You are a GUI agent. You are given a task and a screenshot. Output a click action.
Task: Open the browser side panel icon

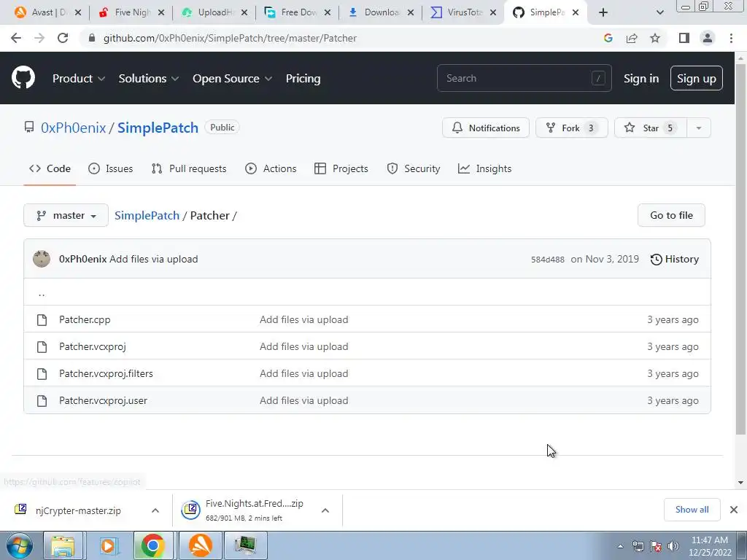point(684,38)
